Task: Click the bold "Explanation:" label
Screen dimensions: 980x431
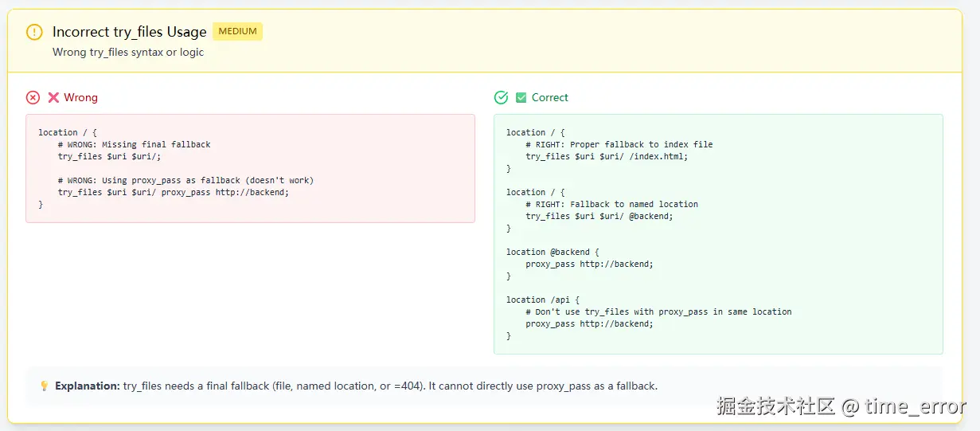Action: (87, 386)
